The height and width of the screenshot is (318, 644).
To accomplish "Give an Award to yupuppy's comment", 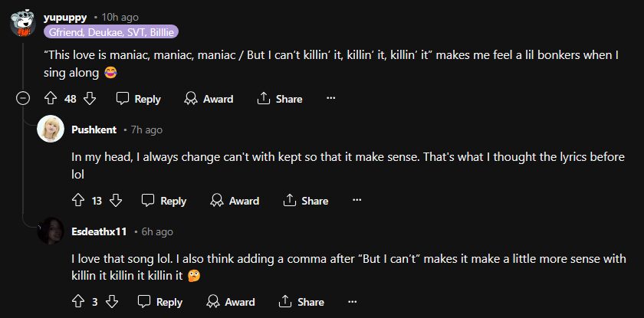I will (x=209, y=99).
